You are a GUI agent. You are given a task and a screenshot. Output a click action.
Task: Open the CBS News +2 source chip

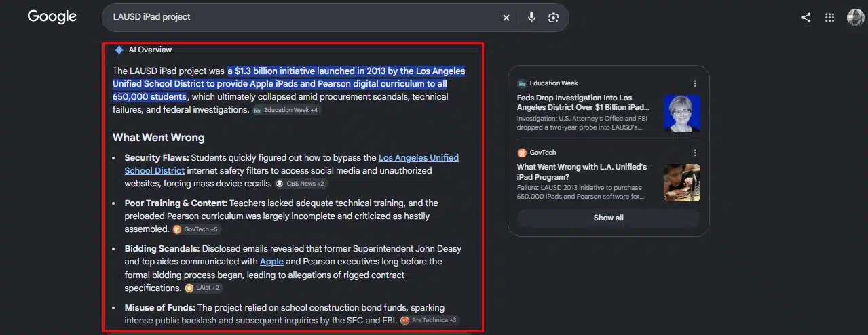click(x=301, y=184)
